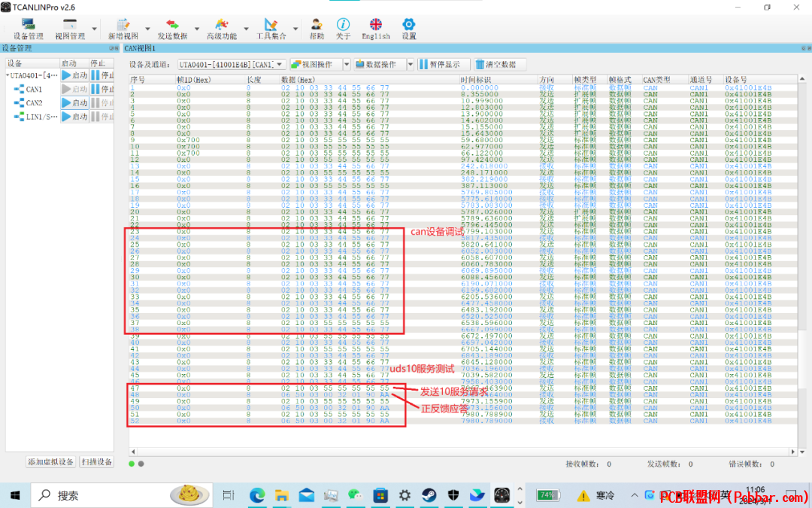
Task: Open Microsoft Store from taskbar
Action: 380,495
